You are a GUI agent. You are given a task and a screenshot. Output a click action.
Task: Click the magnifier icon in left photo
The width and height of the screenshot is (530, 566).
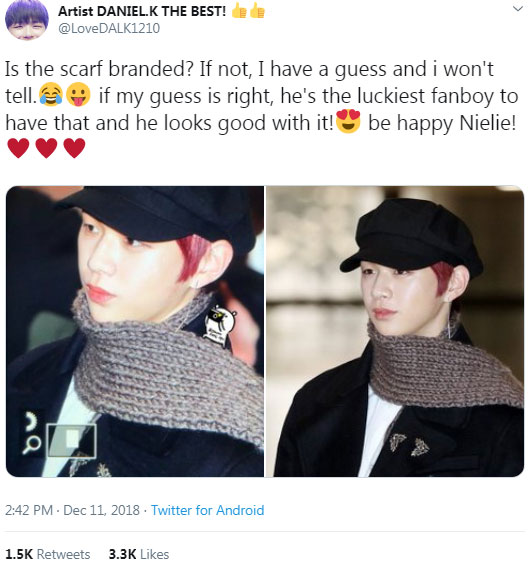click(x=31, y=445)
